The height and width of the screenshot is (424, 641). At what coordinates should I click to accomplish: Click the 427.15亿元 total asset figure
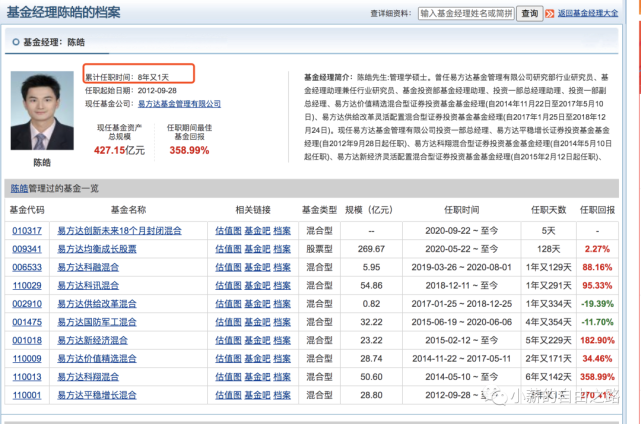119,150
